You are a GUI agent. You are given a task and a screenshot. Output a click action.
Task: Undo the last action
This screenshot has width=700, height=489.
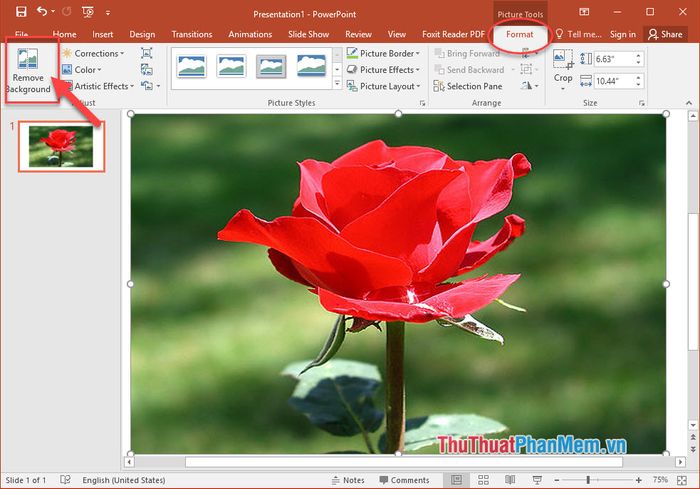[42, 12]
